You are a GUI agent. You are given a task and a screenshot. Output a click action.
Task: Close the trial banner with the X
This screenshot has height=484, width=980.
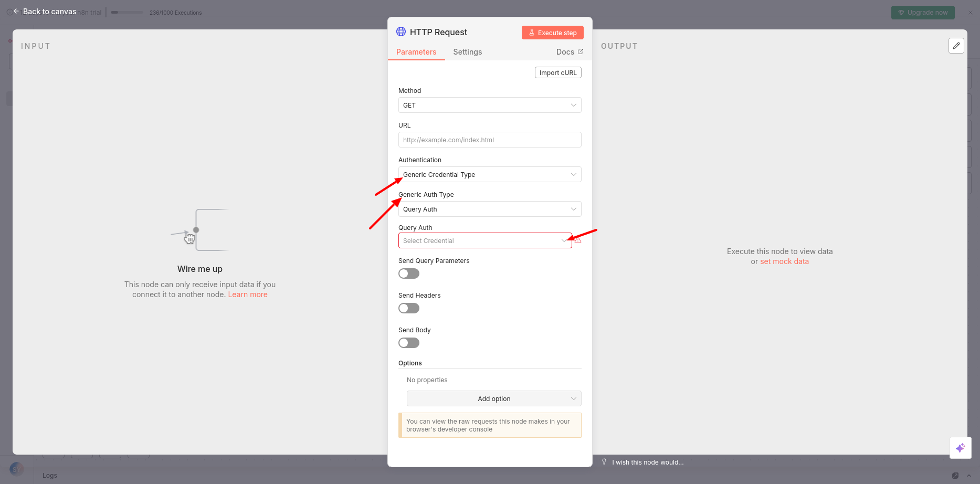pos(970,13)
